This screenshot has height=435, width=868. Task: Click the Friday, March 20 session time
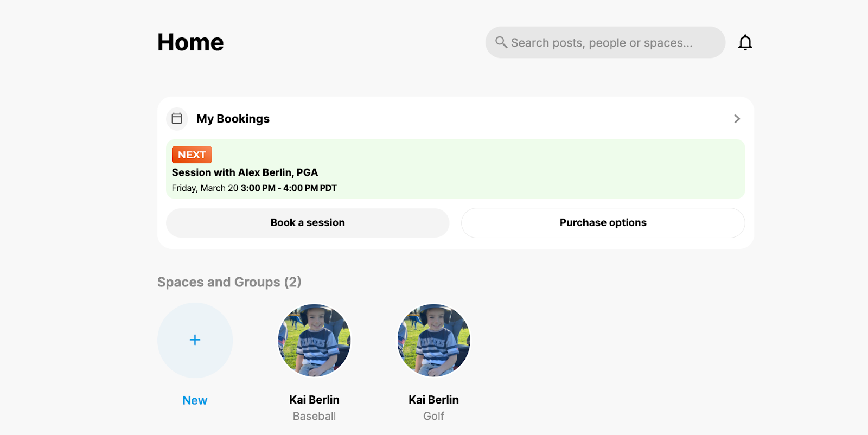254,188
